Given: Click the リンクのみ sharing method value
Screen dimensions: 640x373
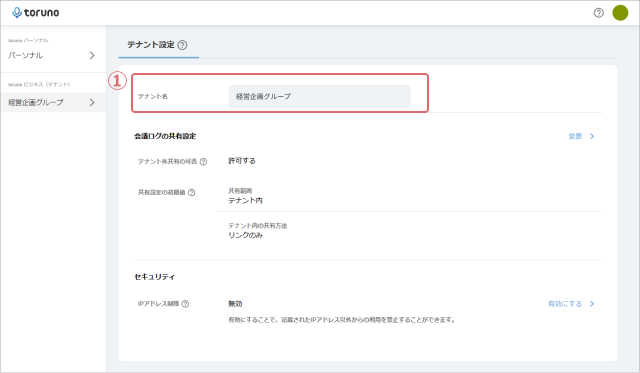Looking at the screenshot, I should pyautogui.click(x=245, y=235).
